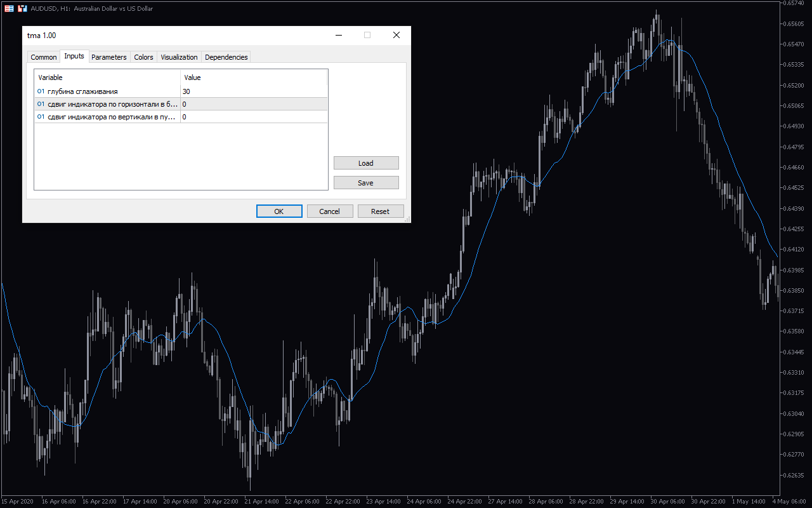Select value 0 of сдвиг по вертикали

pos(254,117)
